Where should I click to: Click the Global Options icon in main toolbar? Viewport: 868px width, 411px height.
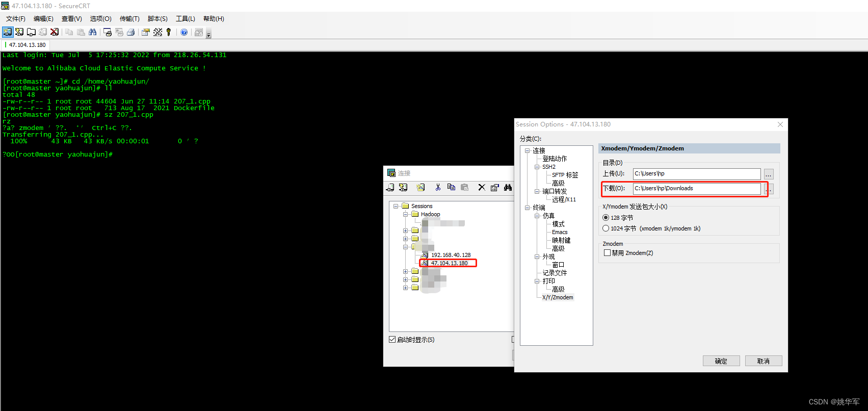[158, 32]
